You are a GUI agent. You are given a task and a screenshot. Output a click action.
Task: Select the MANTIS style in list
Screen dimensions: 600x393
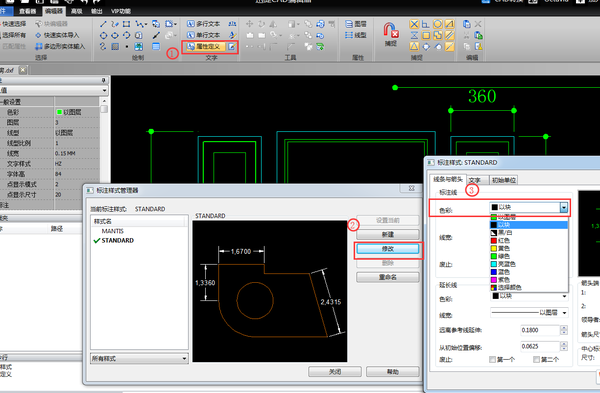[x=112, y=231]
